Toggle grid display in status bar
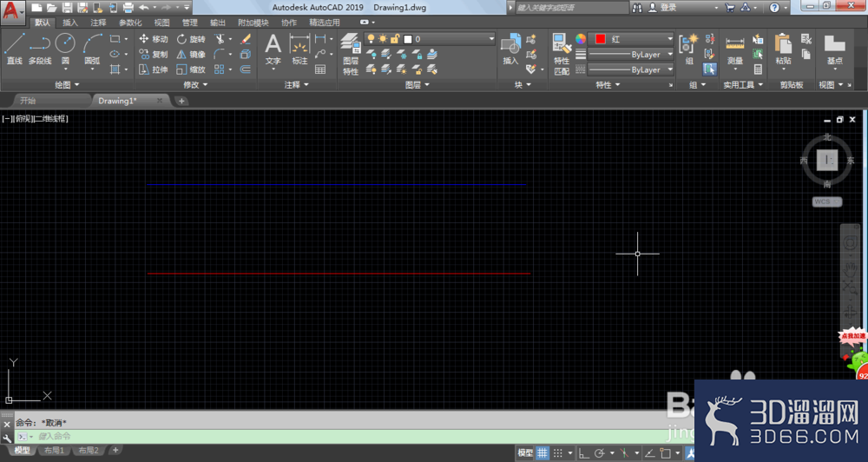The image size is (868, 462). [x=542, y=452]
